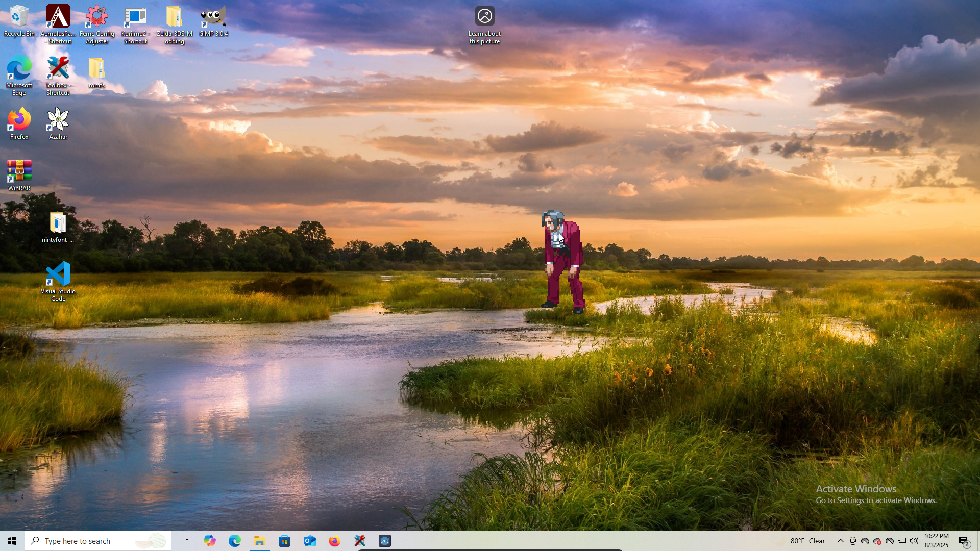
Task: Select the Toolbox shortcut desktop icon
Action: (x=58, y=76)
